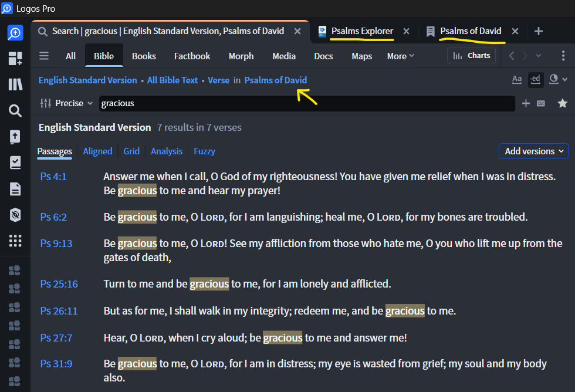The width and height of the screenshot is (575, 392).
Task: Select the Maps search tab
Action: (x=361, y=56)
